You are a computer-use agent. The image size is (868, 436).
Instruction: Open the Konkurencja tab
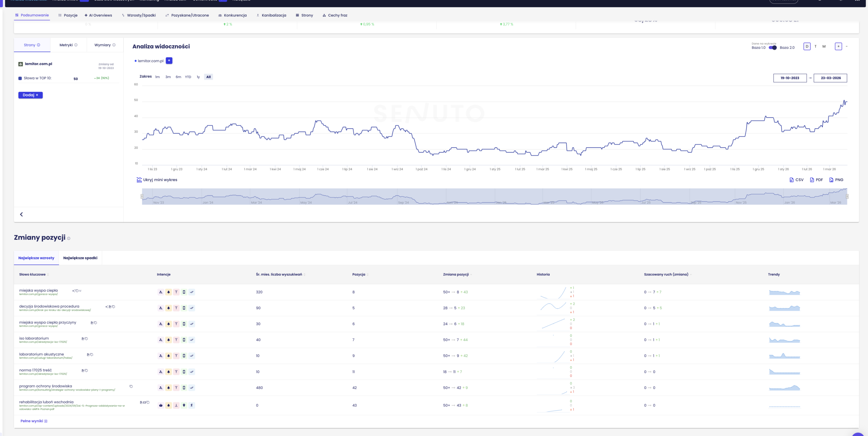point(232,15)
